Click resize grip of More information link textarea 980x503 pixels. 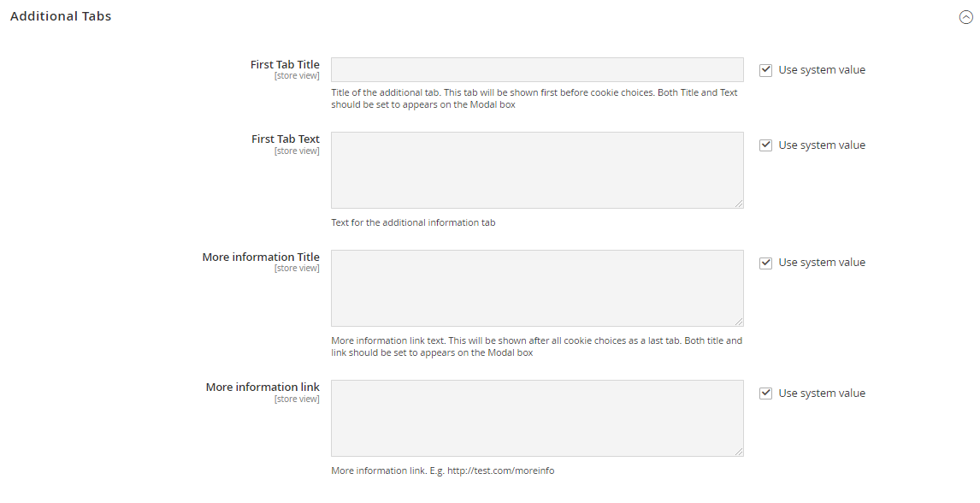[739, 452]
